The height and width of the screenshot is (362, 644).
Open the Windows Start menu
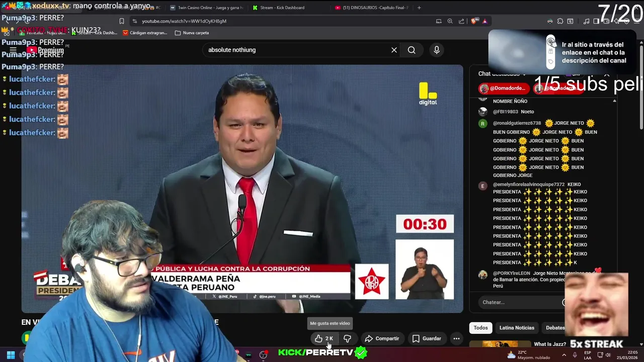click(11, 355)
